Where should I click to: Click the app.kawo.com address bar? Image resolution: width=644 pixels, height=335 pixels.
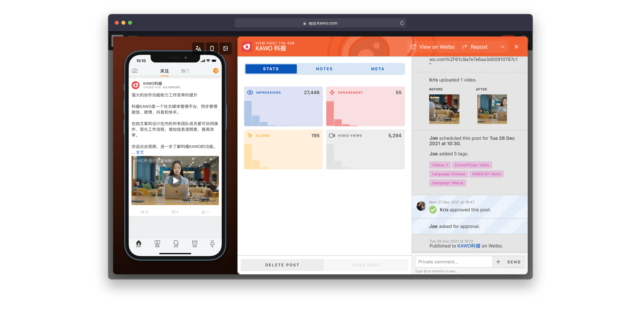(x=320, y=23)
